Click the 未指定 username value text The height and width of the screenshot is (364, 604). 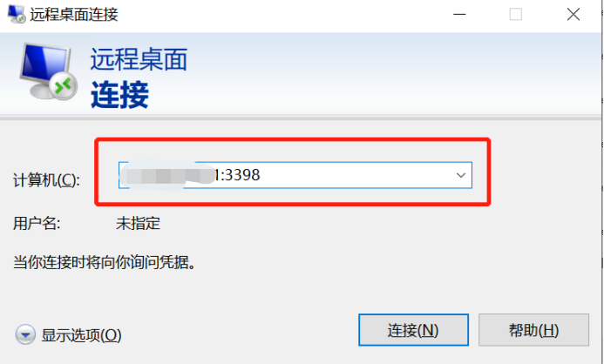click(138, 223)
